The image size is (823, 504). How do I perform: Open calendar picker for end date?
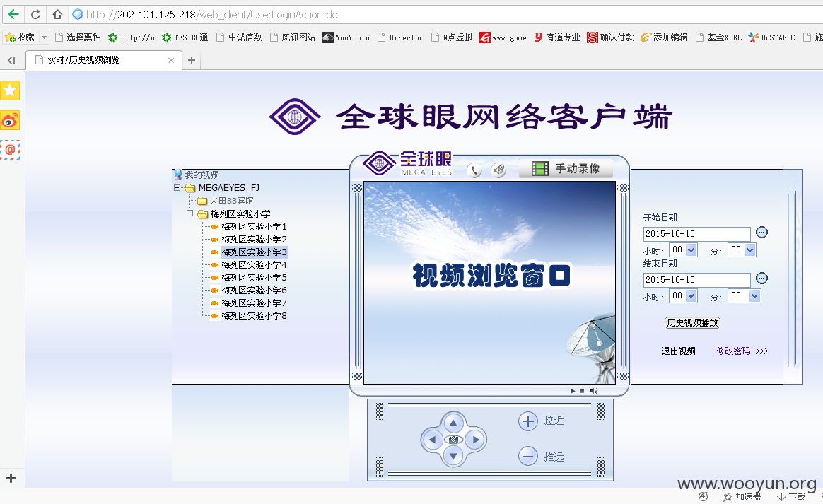point(761,279)
